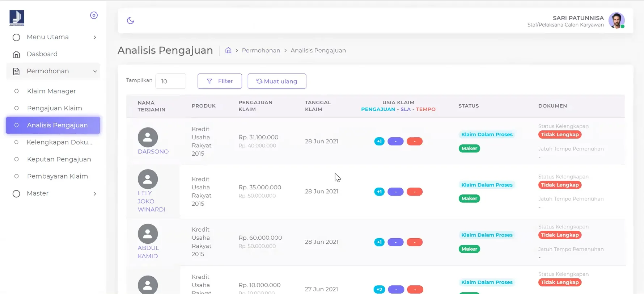The image size is (644, 294).
Task: Click the Jamkrindo logo
Action: (17, 18)
